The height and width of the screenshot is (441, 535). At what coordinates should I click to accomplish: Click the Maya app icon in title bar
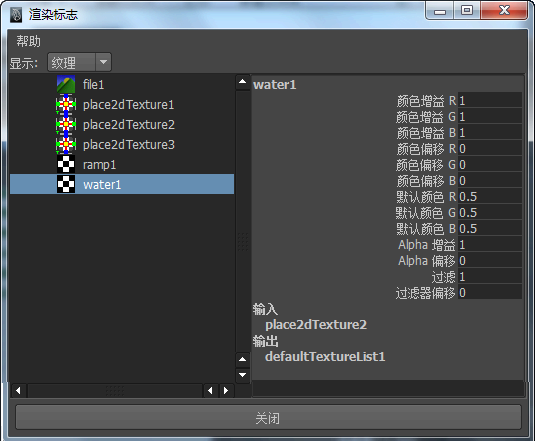pyautogui.click(x=16, y=15)
